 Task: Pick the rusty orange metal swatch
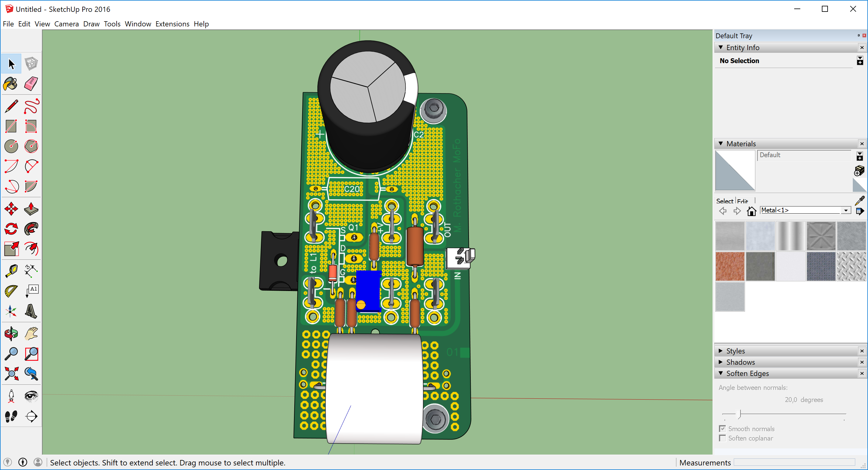[x=730, y=266]
